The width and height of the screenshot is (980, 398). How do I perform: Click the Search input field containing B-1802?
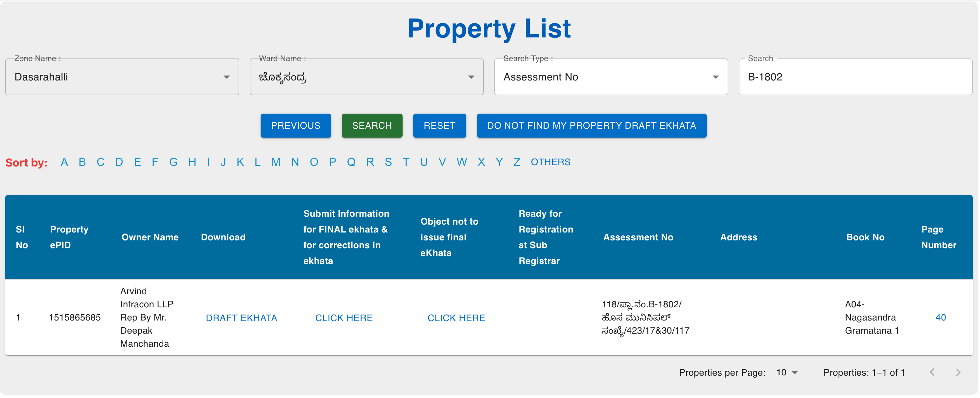(855, 77)
